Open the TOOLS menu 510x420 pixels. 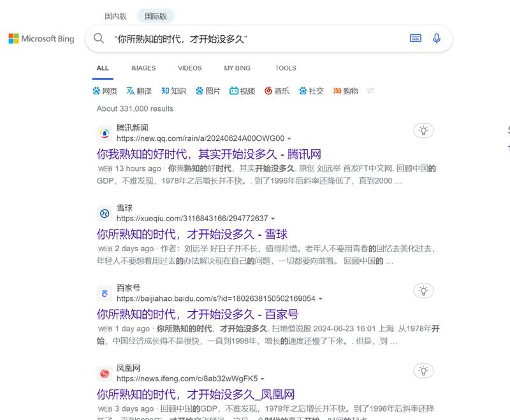(286, 68)
